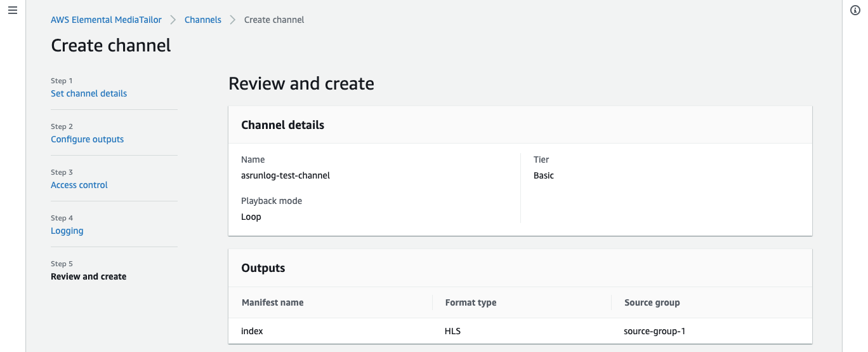Screen dimensions: 868x352
Task: Select Review and create step
Action: point(89,276)
